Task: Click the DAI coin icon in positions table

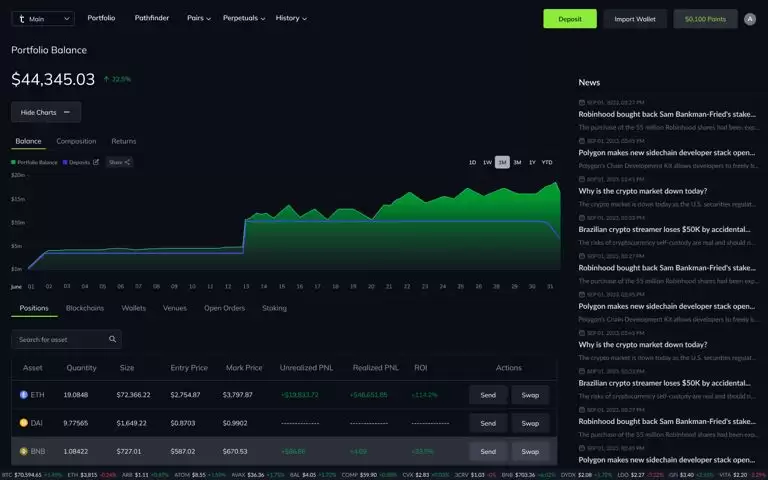Action: pyautogui.click(x=25, y=423)
